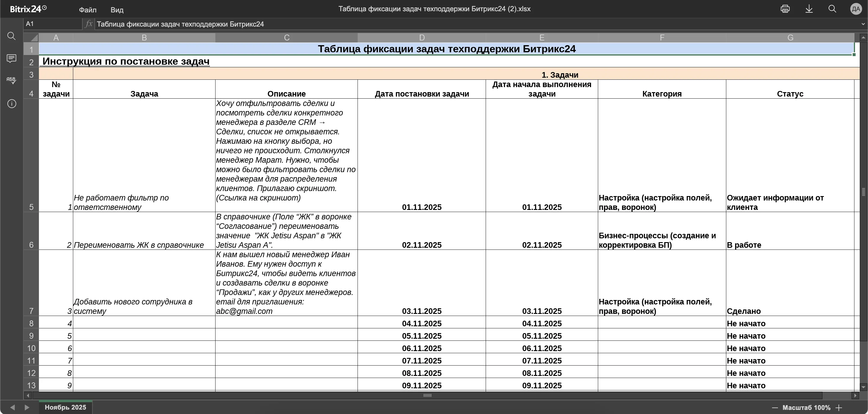
Task: Select column C header
Action: [286, 38]
